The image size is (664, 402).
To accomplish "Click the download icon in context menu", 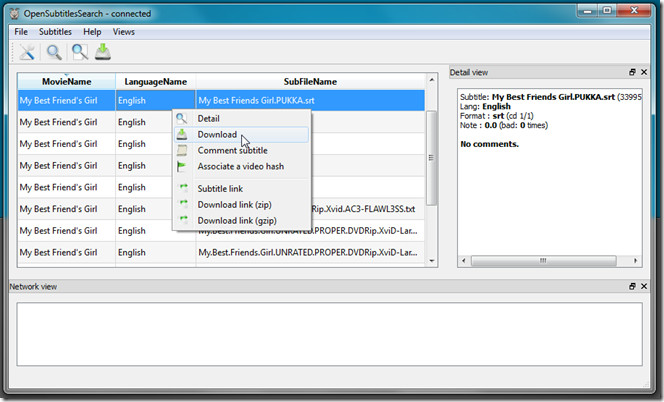I will (x=182, y=134).
